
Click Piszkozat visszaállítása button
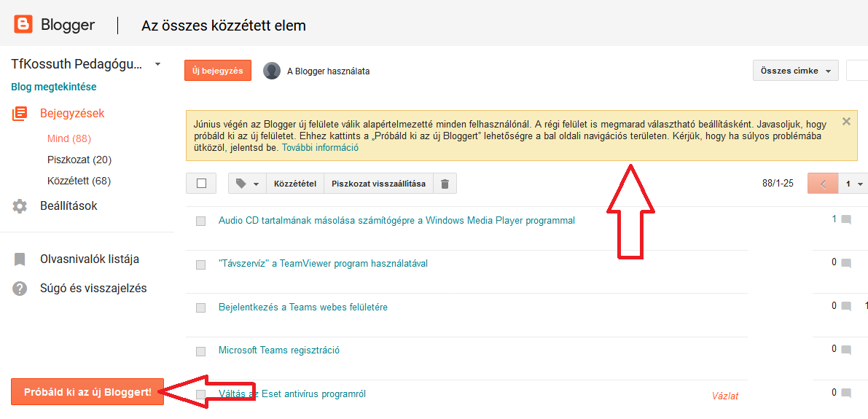(x=379, y=184)
